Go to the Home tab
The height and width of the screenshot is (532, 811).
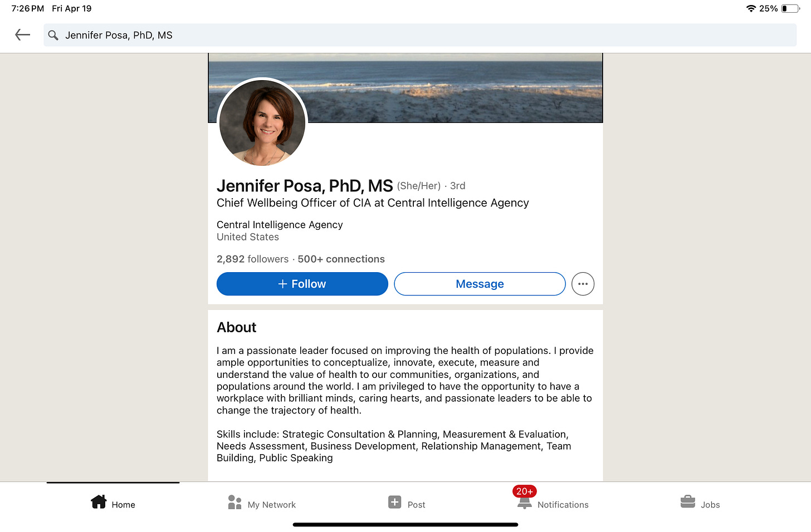[113, 504]
